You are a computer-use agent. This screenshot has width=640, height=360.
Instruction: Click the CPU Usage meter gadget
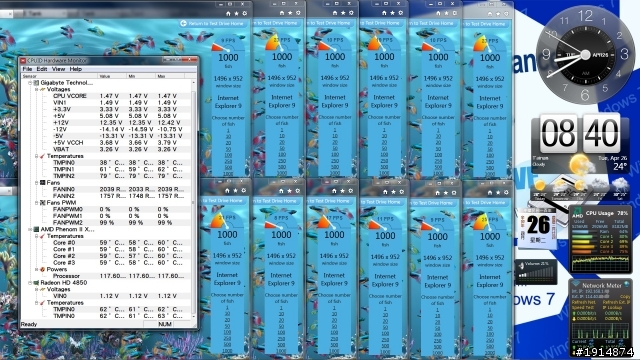pyautogui.click(x=600, y=240)
